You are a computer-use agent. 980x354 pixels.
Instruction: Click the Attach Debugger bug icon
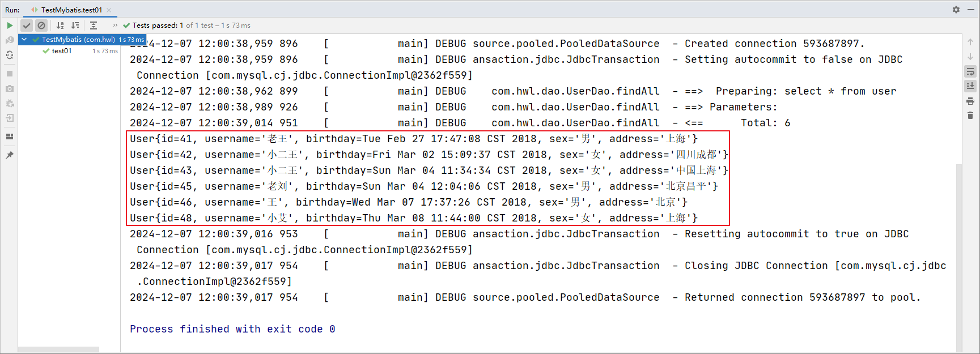pyautogui.click(x=10, y=103)
